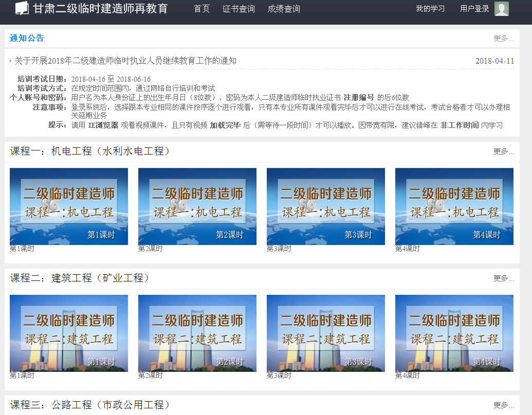Open the 2018年二级建造师 继续教育 notice link
This screenshot has height=415, width=532.
(x=125, y=61)
